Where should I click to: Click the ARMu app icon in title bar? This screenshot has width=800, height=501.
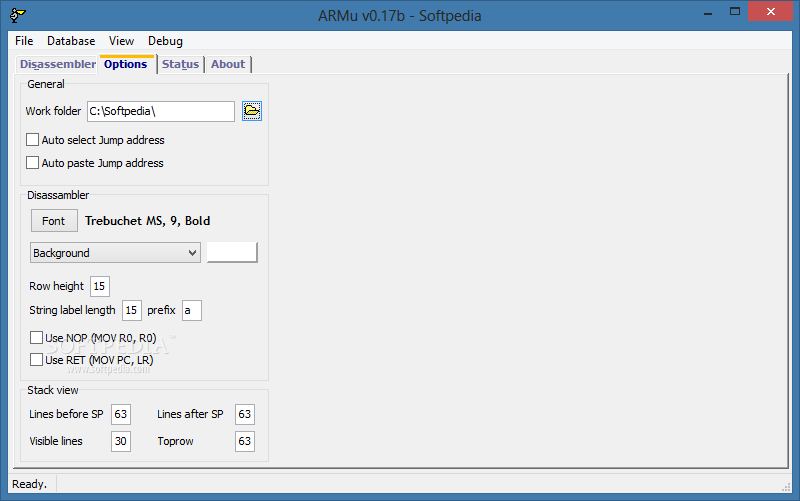17,15
